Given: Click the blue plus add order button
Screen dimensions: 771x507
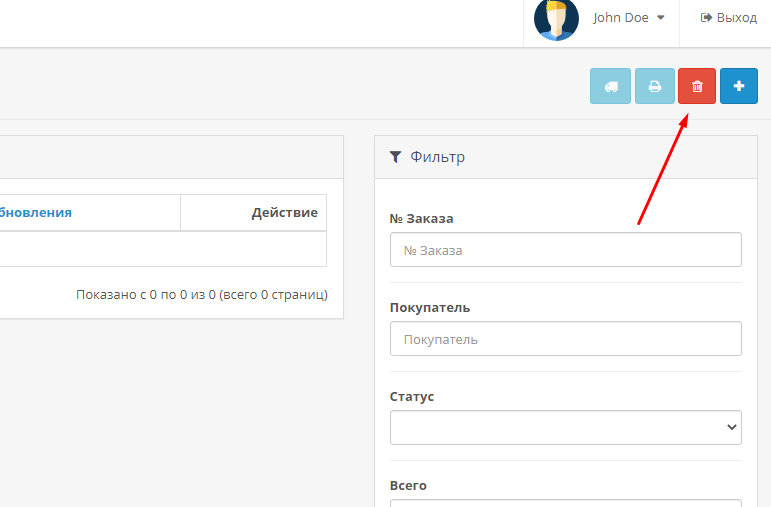Looking at the screenshot, I should coord(739,86).
